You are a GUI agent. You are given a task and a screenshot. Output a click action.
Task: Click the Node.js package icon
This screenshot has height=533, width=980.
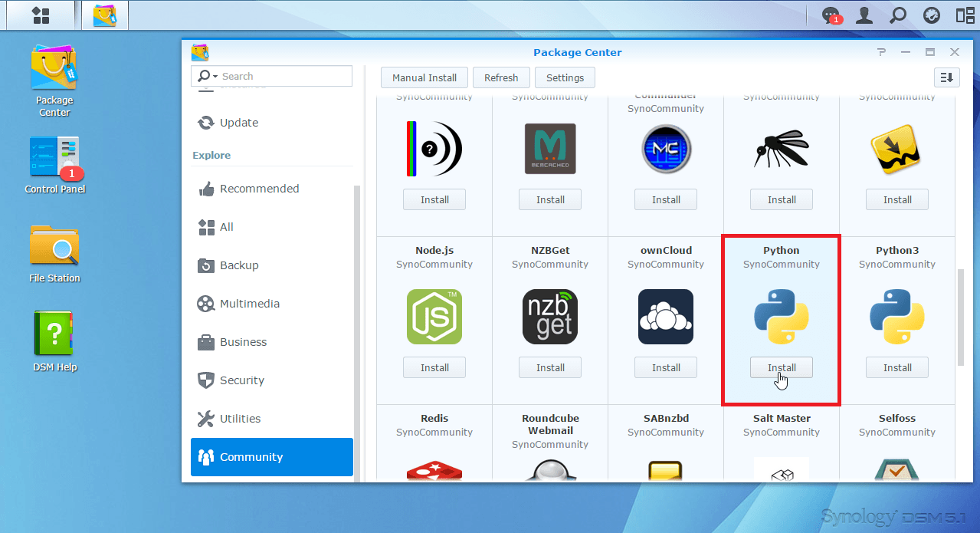(x=434, y=317)
